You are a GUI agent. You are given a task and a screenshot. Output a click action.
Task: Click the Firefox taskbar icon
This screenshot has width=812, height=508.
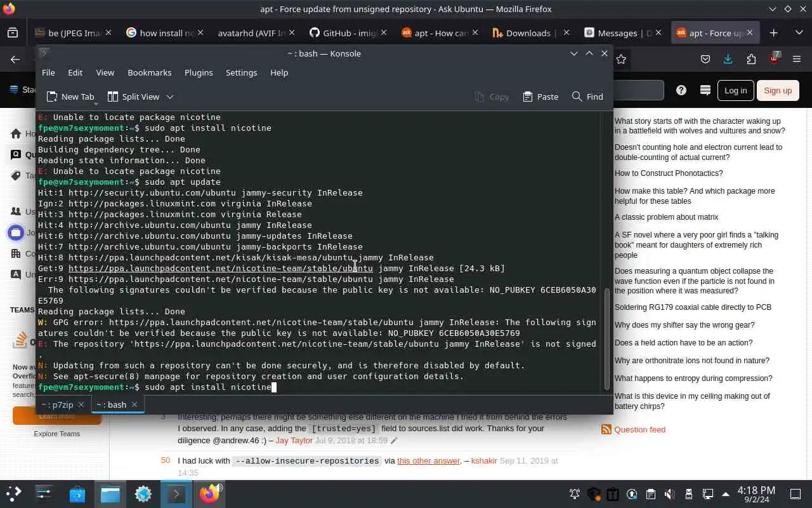(x=209, y=493)
